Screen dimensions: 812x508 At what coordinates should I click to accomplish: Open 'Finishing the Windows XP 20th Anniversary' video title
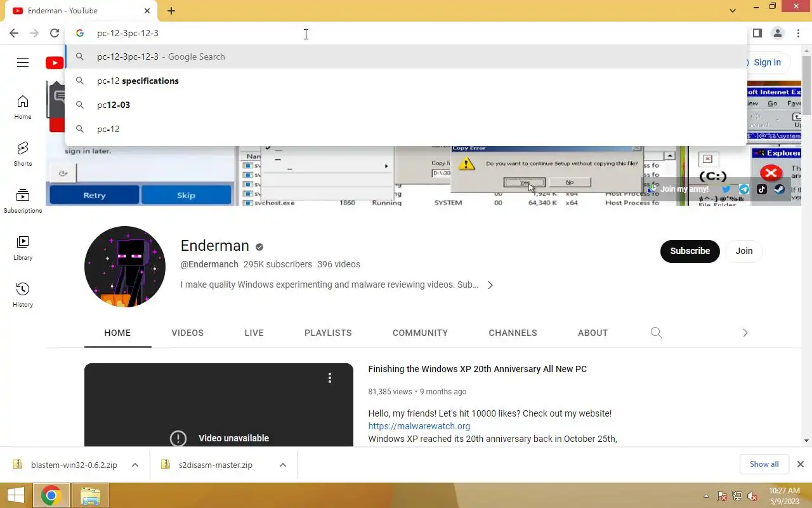(x=477, y=369)
